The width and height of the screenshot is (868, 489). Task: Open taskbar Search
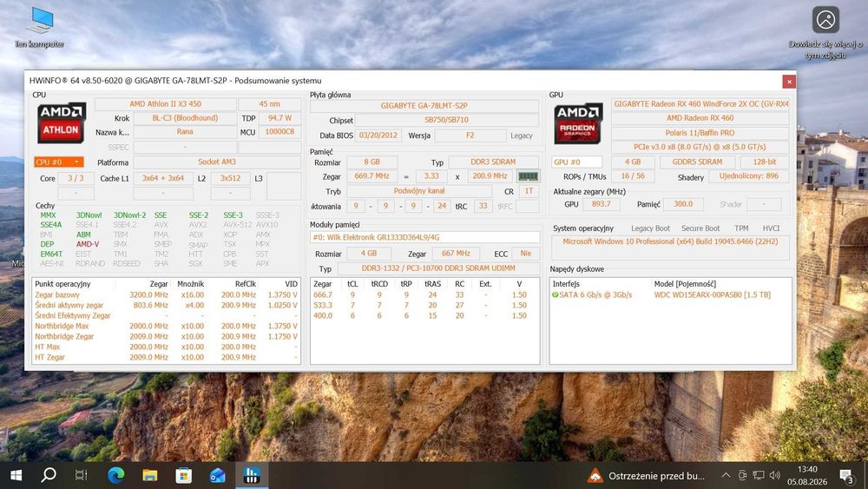coord(49,475)
